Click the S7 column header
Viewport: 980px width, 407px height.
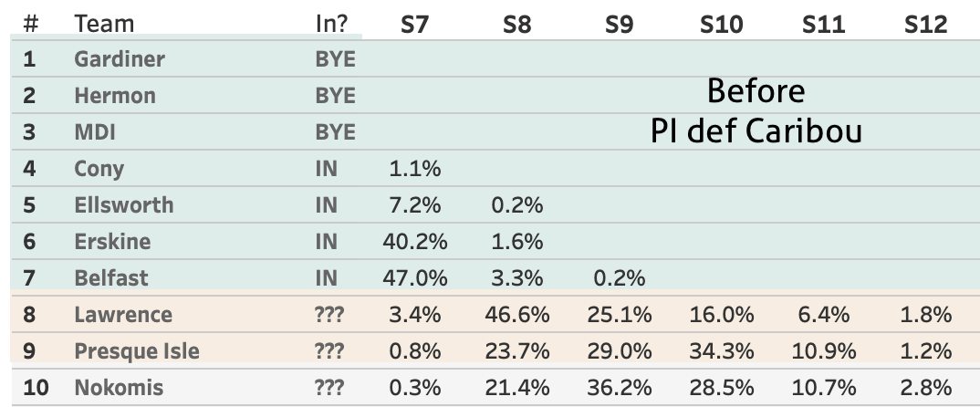coord(414,25)
